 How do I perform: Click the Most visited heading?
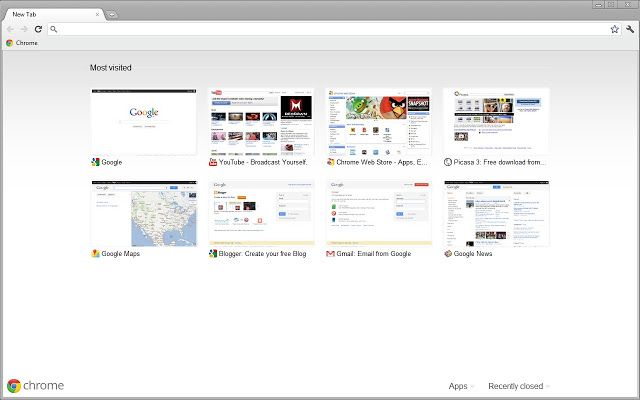pos(111,68)
